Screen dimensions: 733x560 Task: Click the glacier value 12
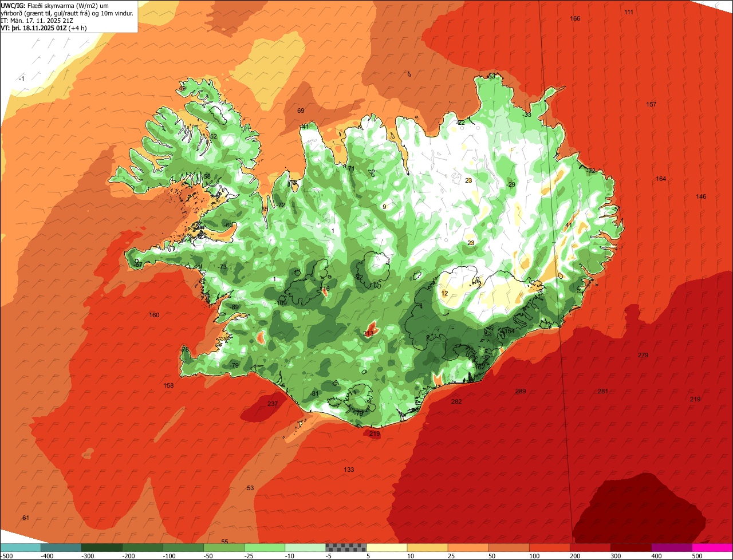point(444,293)
